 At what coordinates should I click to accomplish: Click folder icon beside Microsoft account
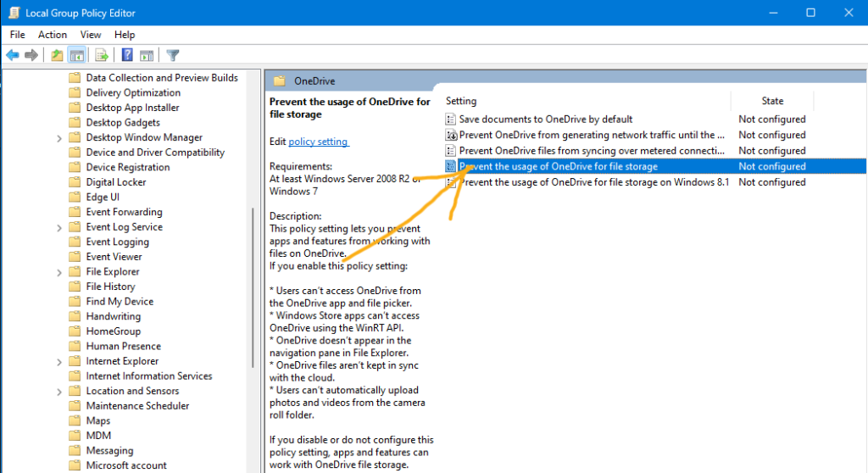[x=75, y=466]
